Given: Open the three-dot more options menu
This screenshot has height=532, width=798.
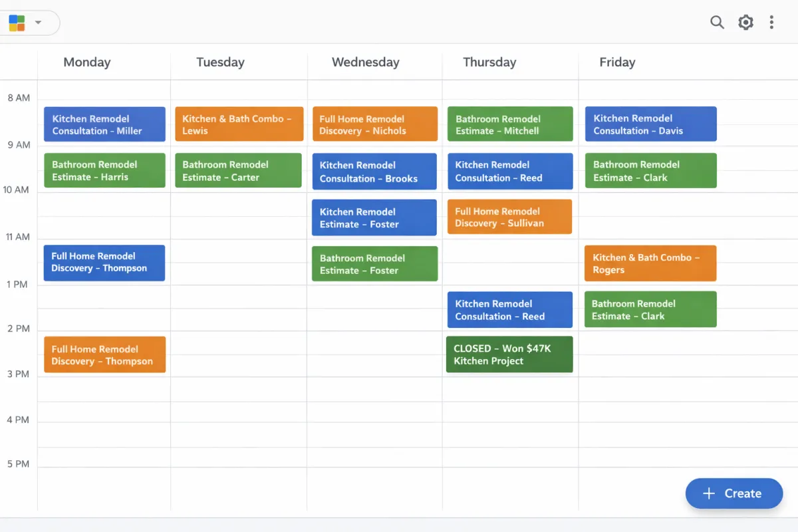Looking at the screenshot, I should [x=771, y=23].
